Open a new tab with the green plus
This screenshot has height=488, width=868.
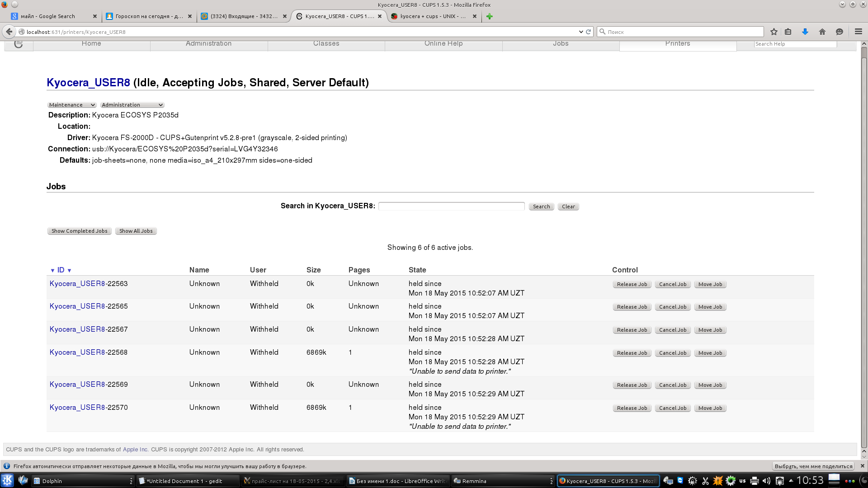(x=489, y=16)
